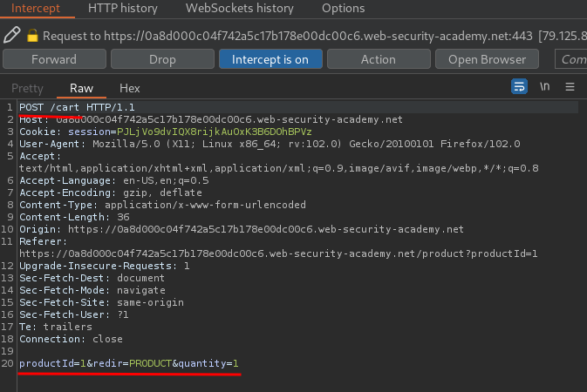Click the Accept-Language: en-US line

coord(113,180)
